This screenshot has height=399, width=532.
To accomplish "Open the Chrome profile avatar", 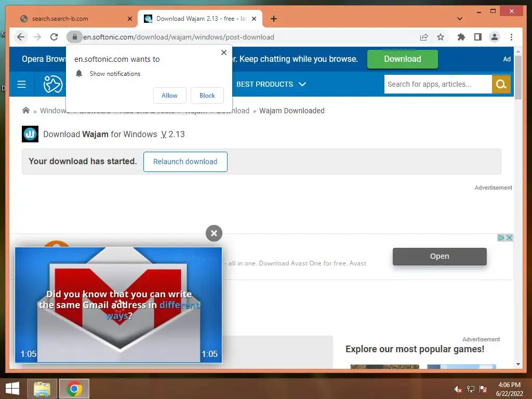I will [x=495, y=37].
